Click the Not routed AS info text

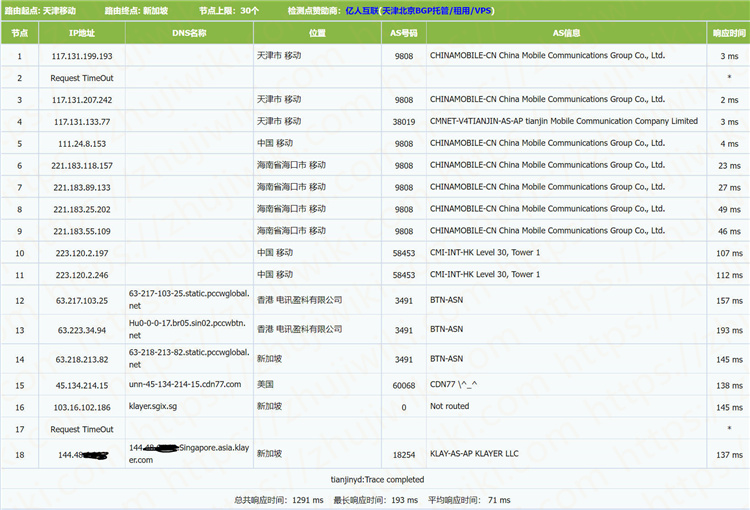pyautogui.click(x=449, y=407)
